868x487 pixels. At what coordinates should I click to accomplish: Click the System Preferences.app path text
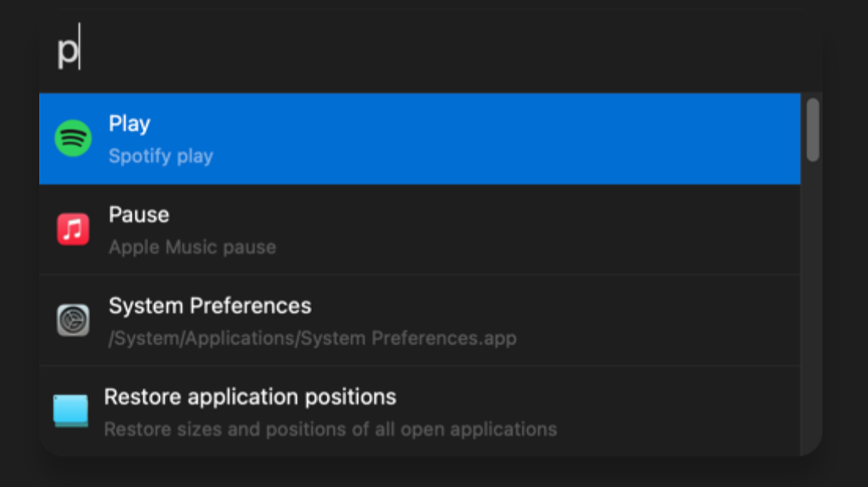[313, 338]
